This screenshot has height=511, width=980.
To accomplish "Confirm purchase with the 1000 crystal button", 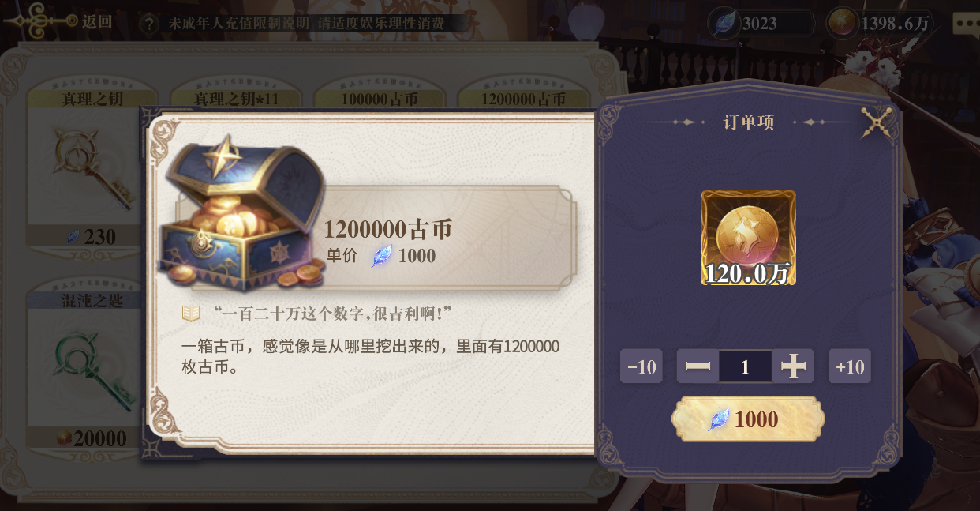I will point(748,419).
